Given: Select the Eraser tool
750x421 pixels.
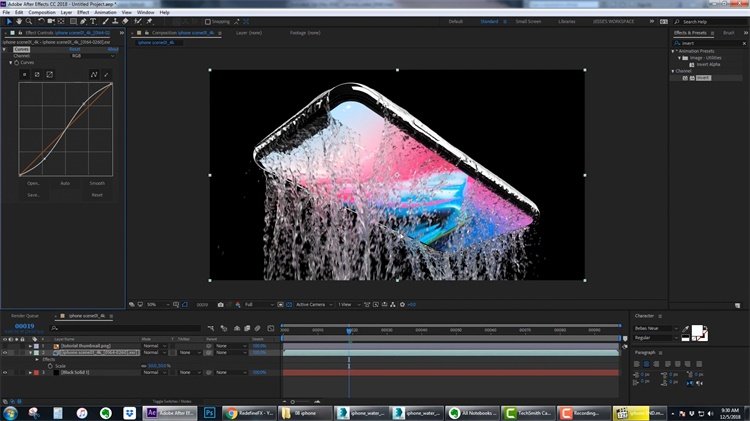Looking at the screenshot, I should (x=125, y=22).
